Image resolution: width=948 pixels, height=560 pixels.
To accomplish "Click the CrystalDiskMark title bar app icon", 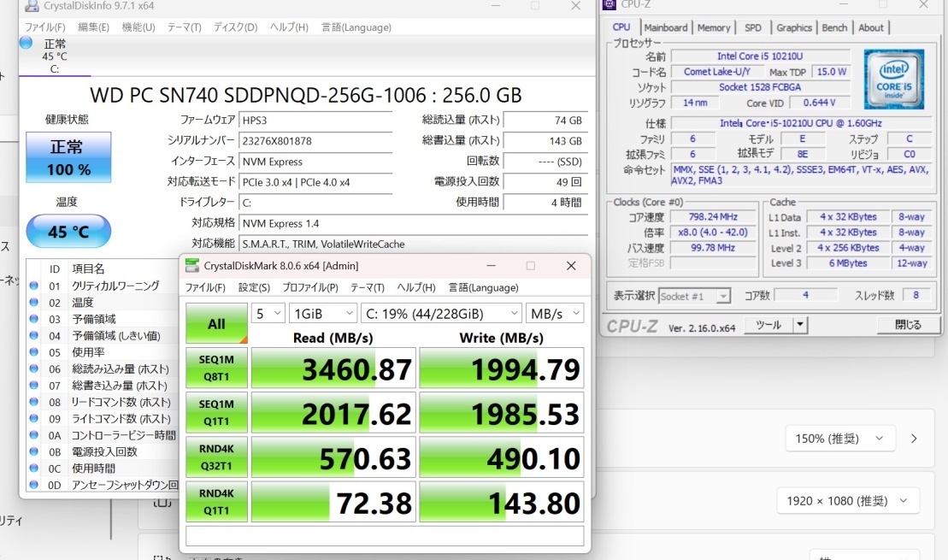I will tap(191, 266).
